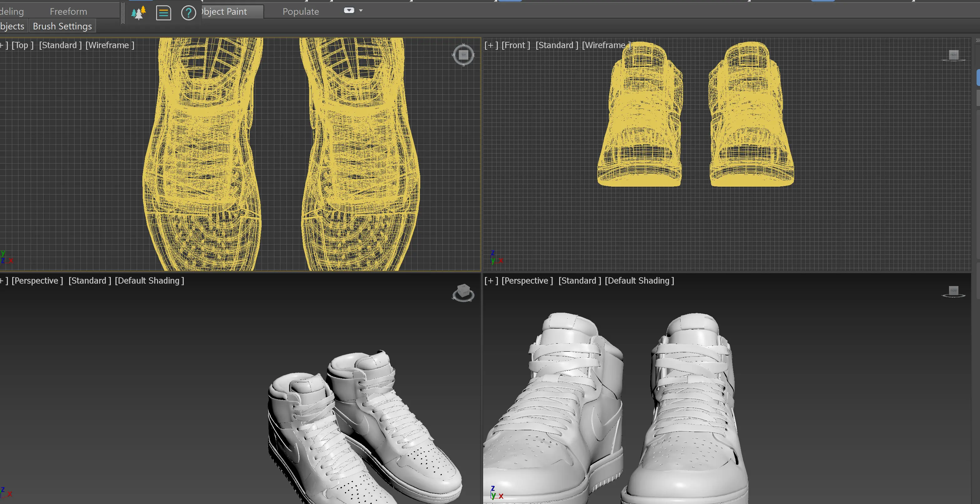Open [Default Shading] menu in bottom-right viewport
Screen dimensions: 980x504
[x=640, y=280]
